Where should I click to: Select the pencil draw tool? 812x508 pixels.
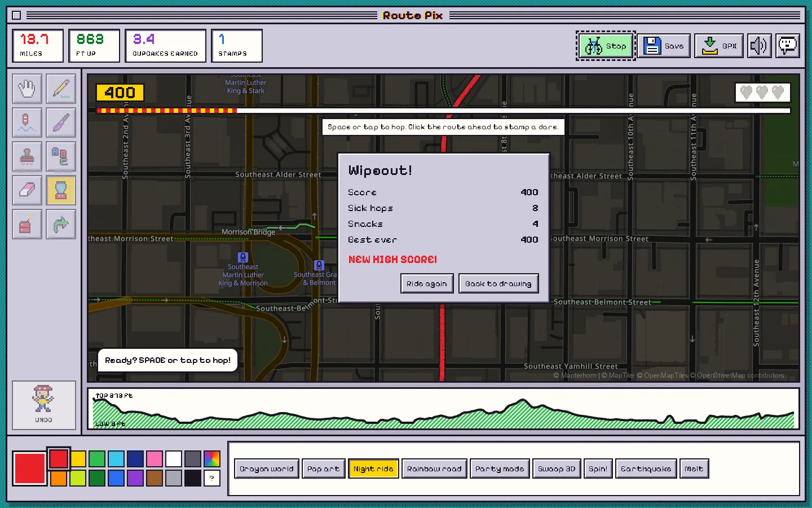61,89
